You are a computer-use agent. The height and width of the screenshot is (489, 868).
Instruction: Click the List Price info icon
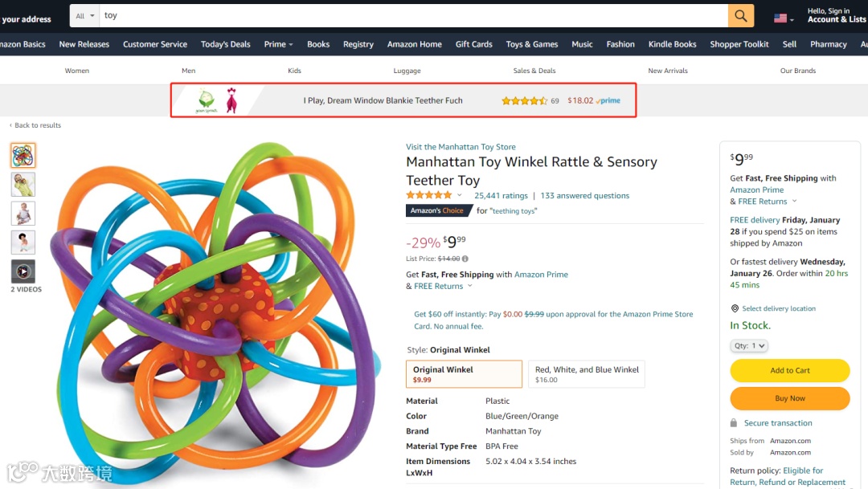point(465,259)
